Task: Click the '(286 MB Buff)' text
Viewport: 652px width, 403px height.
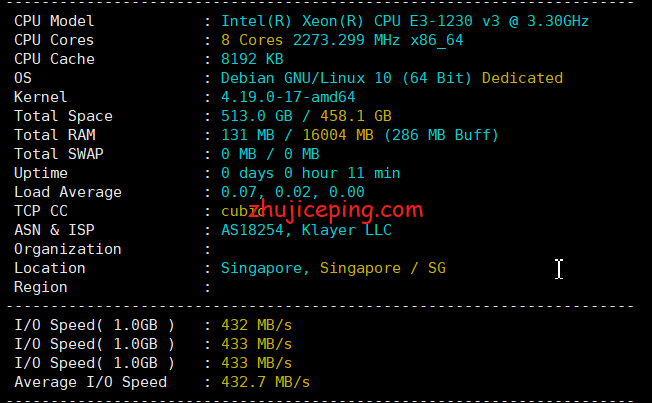Action: (441, 135)
